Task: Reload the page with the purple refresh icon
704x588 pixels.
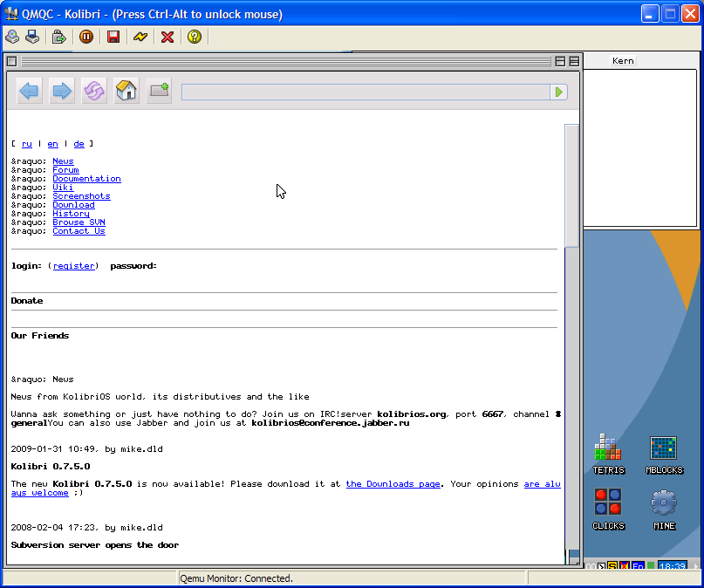Action: pyautogui.click(x=94, y=91)
